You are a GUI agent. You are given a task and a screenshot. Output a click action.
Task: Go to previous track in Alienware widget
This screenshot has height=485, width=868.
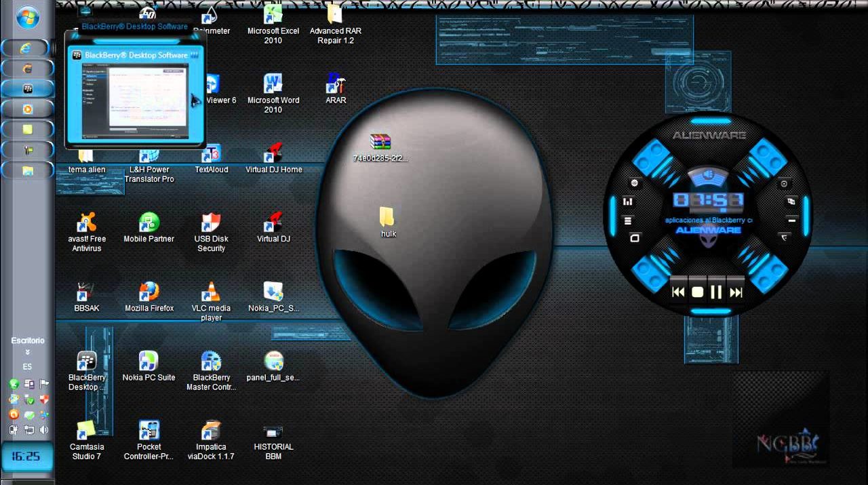click(x=678, y=292)
